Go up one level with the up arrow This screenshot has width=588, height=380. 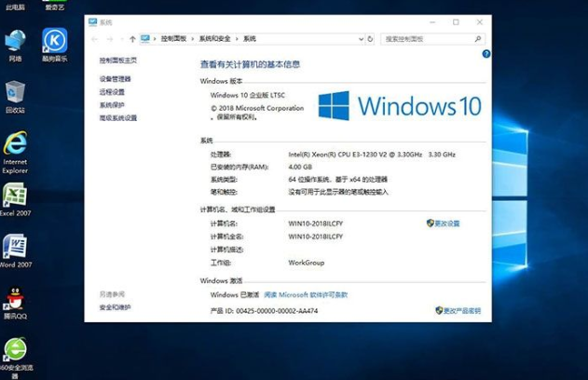tap(132, 39)
